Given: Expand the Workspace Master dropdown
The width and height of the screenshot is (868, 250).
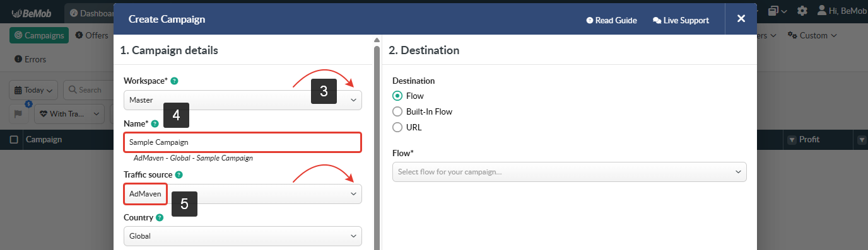Looking at the screenshot, I should [x=243, y=100].
